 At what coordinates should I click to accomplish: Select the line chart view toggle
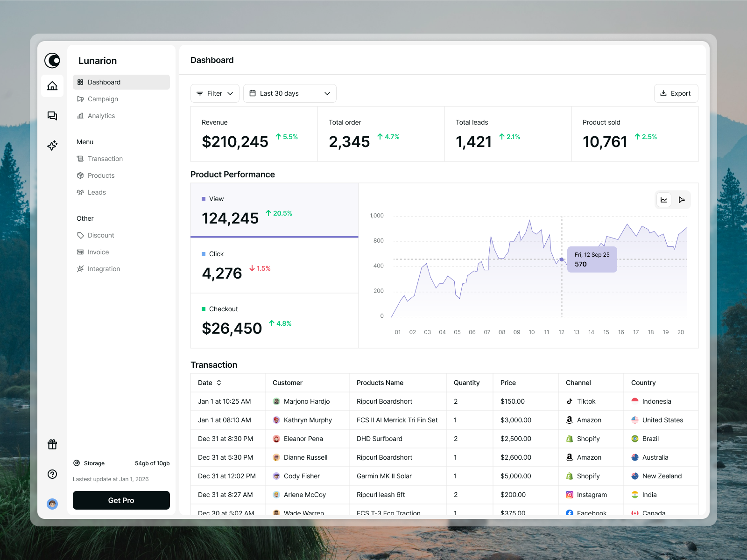click(x=663, y=199)
